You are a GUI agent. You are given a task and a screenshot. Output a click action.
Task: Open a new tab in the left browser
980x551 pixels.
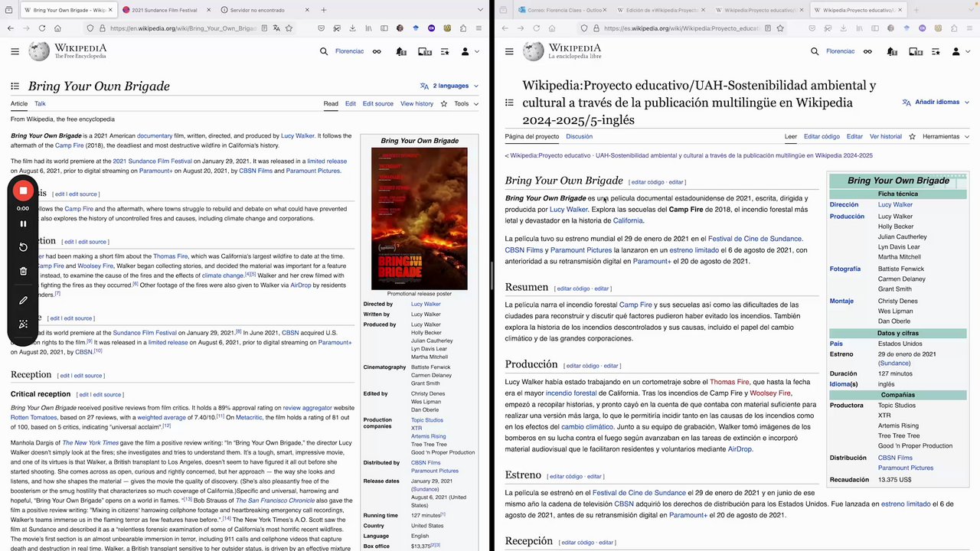pyautogui.click(x=323, y=10)
